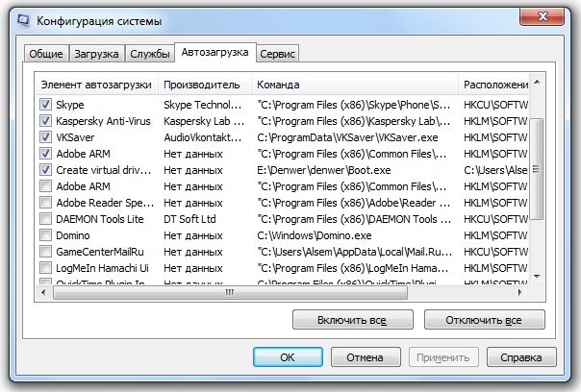Select the DAEMON Tools Lite row name

(100, 219)
